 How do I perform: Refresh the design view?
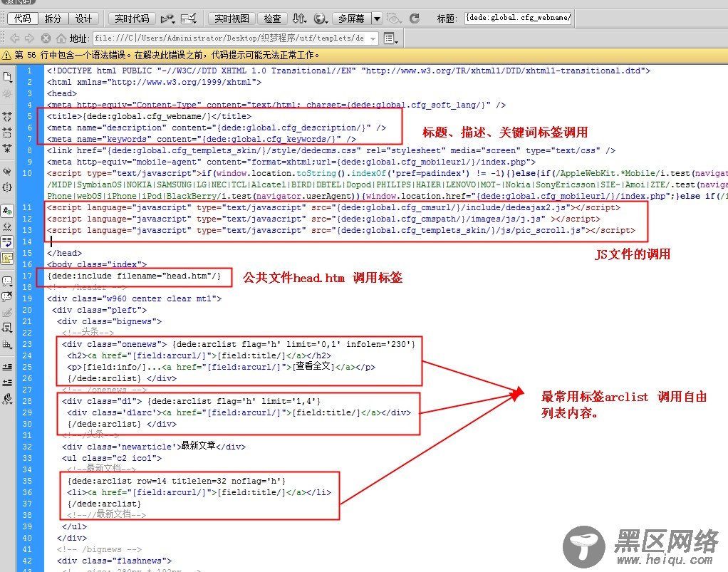pyautogui.click(x=415, y=19)
